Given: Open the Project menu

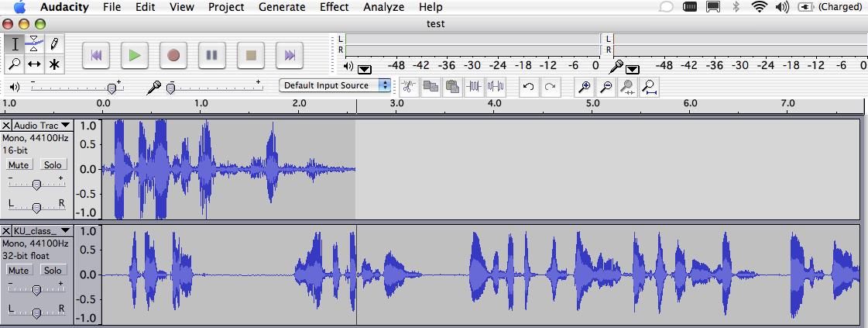Looking at the screenshot, I should [226, 7].
